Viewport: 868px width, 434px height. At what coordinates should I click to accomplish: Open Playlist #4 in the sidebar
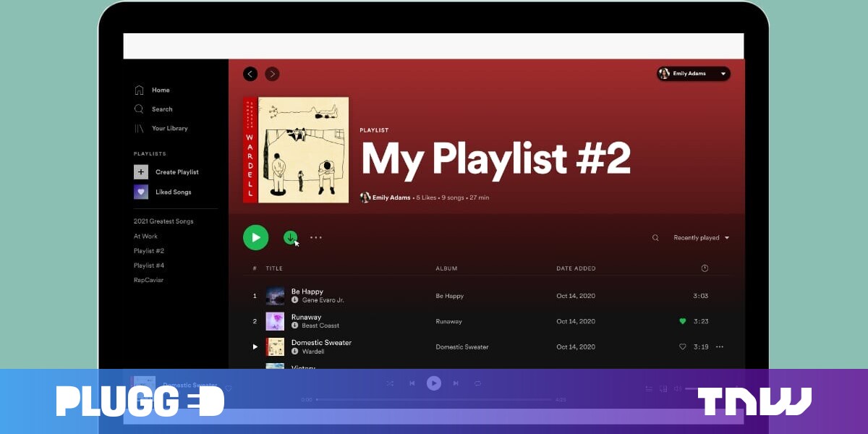tap(149, 265)
